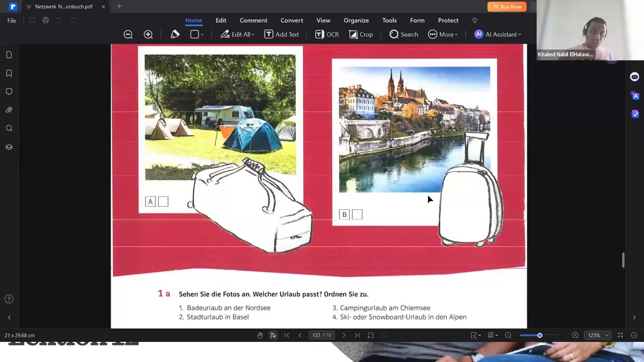Click the purple checklist icon on right sidebar

tap(635, 114)
